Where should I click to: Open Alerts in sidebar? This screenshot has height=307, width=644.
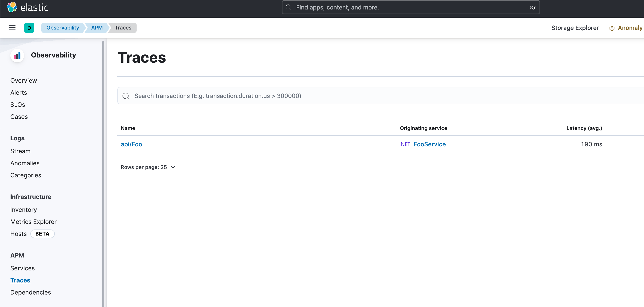(x=18, y=92)
